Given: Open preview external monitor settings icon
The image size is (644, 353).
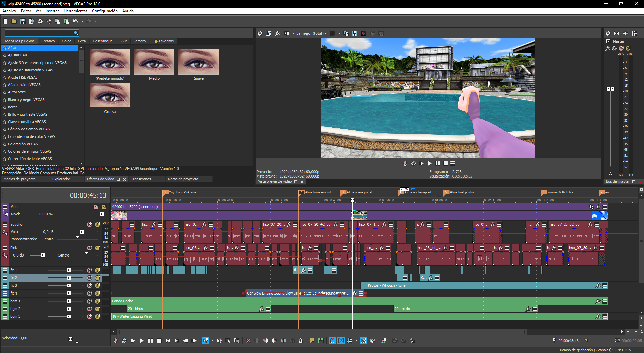Looking at the screenshot, I should [x=269, y=33].
